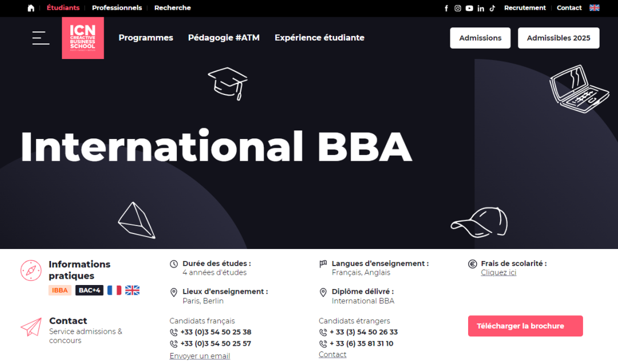The height and width of the screenshot is (364, 618).
Task: Click the ICN Business School logo
Action: [83, 38]
